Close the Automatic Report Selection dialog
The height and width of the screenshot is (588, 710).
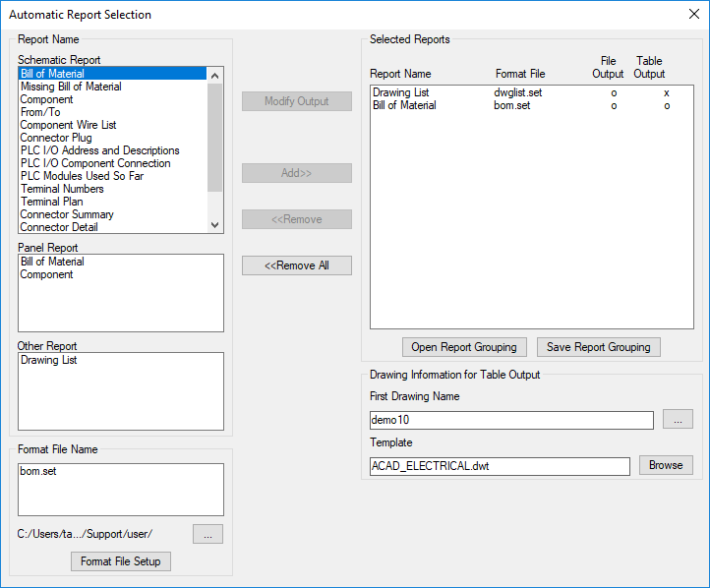pos(694,14)
